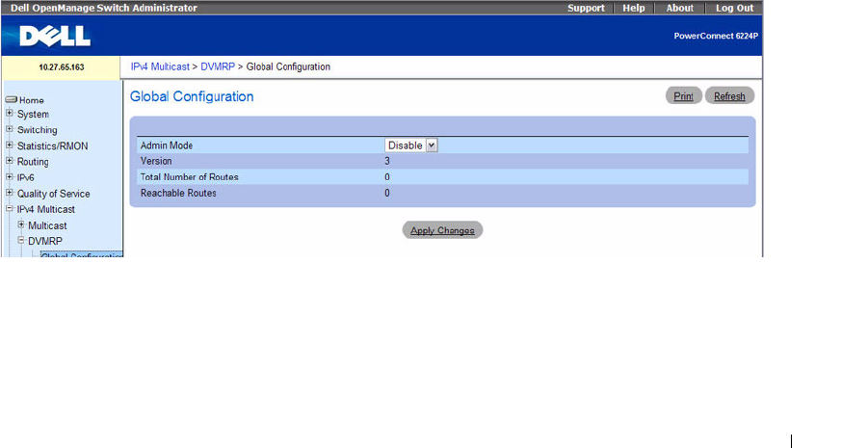Click the Print button
This screenshot has width=868, height=448.
click(684, 95)
